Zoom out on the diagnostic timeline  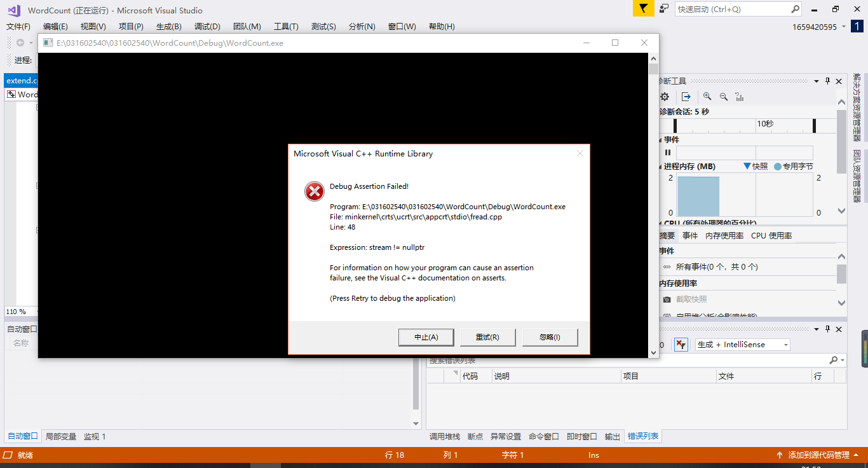(723, 97)
